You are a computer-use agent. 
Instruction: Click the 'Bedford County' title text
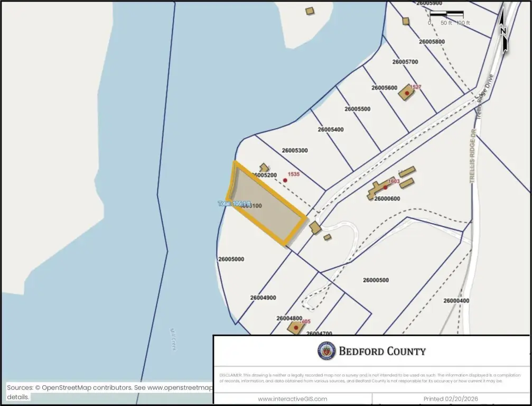point(382,351)
